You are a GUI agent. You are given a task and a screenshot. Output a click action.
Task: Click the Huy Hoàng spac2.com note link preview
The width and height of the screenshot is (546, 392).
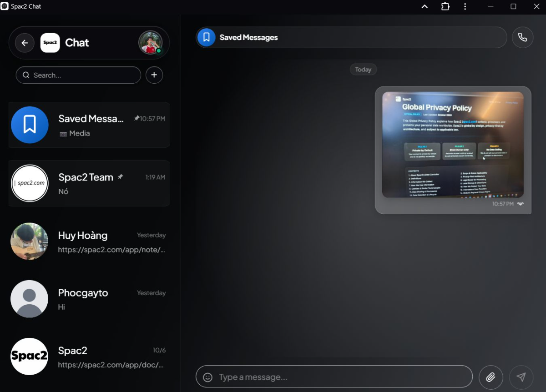coord(111,250)
